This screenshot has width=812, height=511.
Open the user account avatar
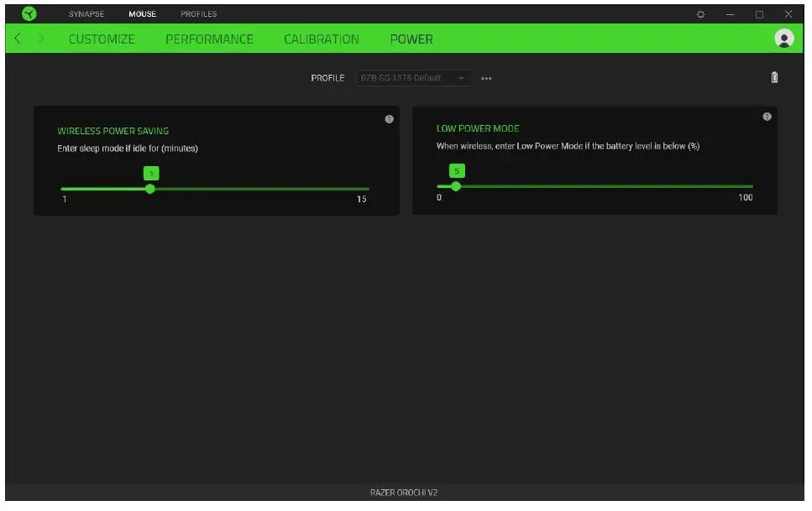784,39
